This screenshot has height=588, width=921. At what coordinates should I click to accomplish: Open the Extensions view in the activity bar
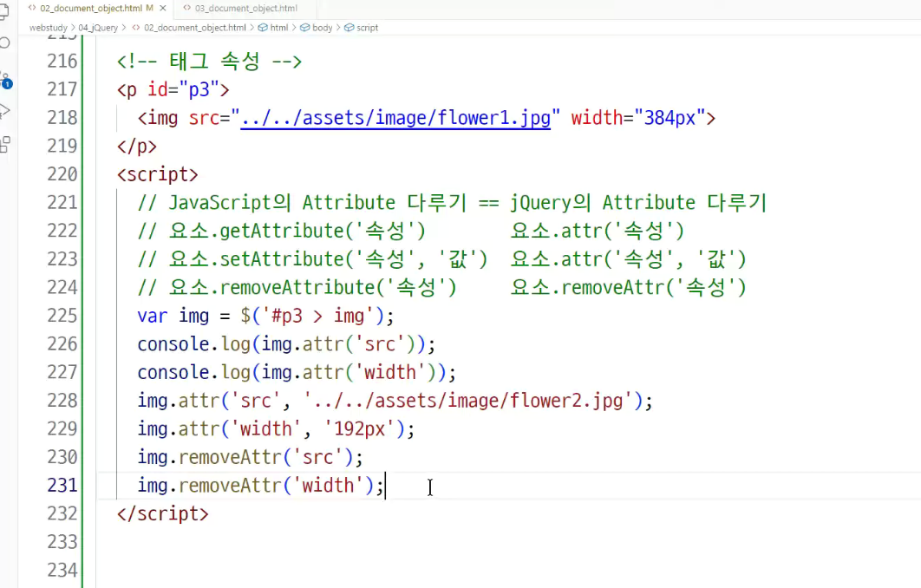point(4,145)
